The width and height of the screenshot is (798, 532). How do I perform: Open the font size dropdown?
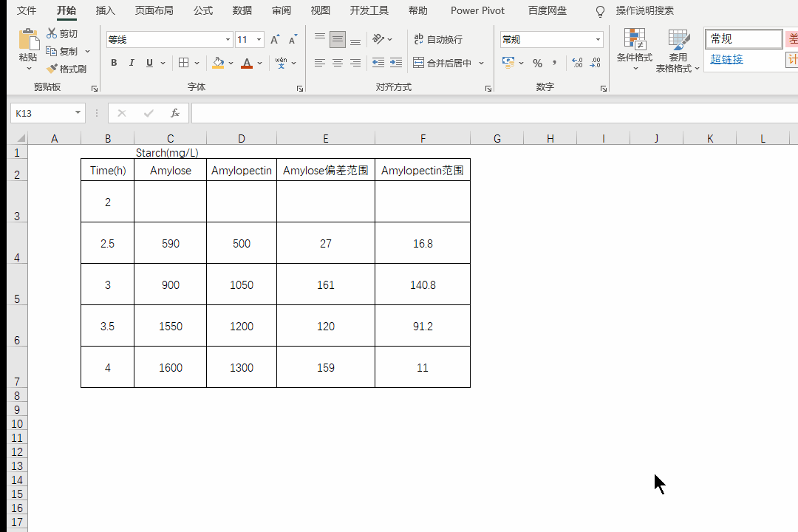259,39
